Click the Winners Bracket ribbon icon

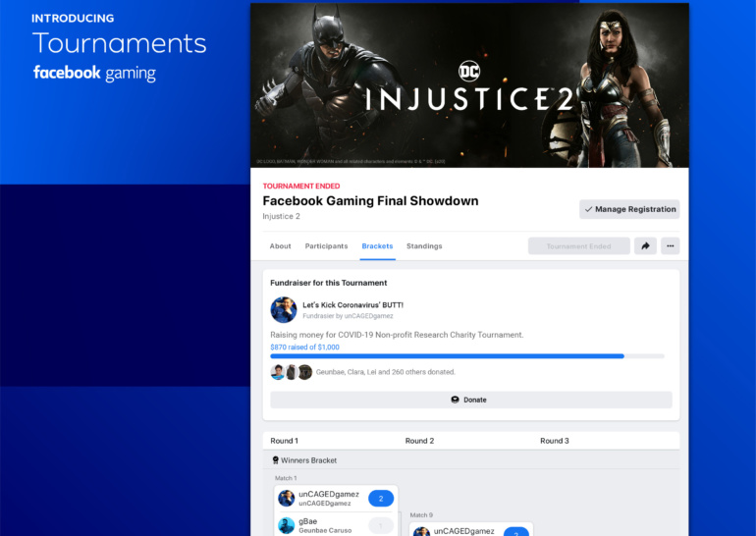[x=275, y=460]
